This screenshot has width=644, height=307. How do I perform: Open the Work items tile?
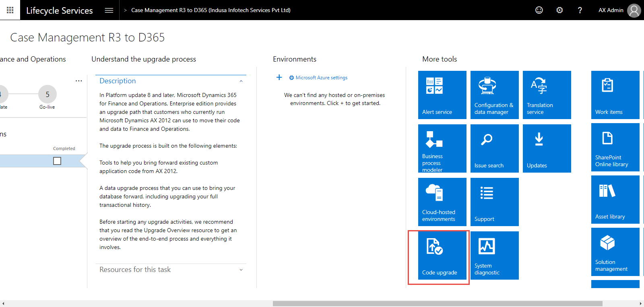pos(615,95)
